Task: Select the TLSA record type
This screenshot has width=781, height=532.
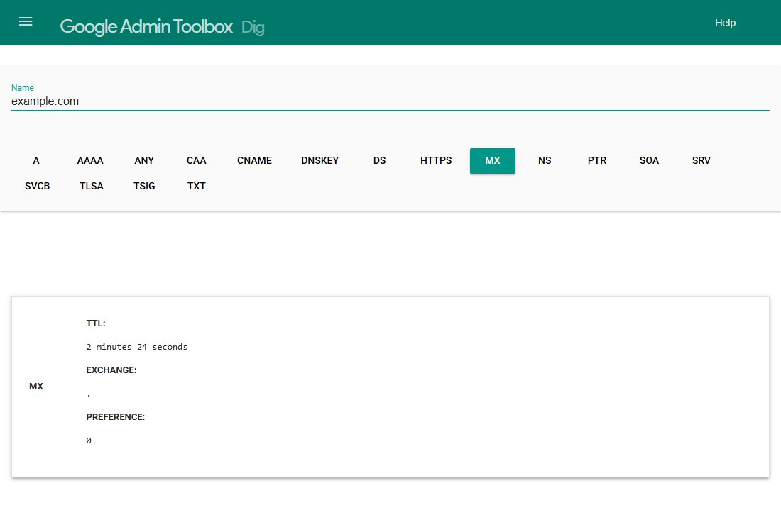Action: pyautogui.click(x=92, y=186)
